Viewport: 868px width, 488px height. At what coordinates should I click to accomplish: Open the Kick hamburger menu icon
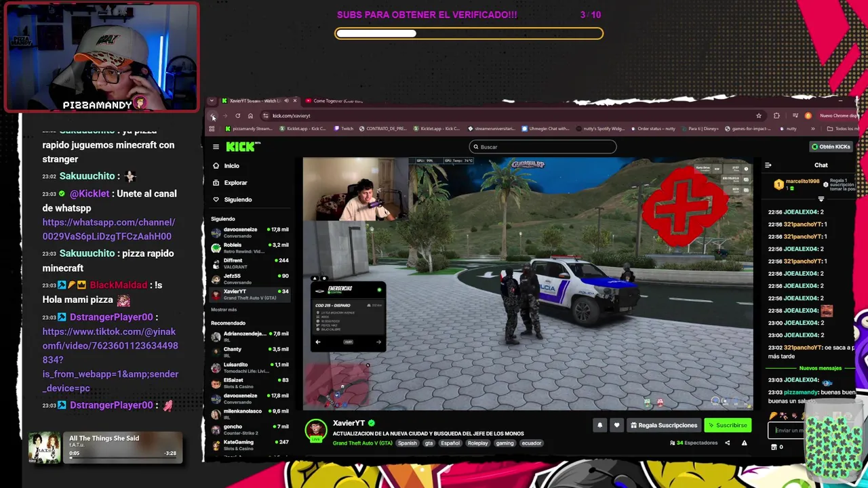coord(216,146)
